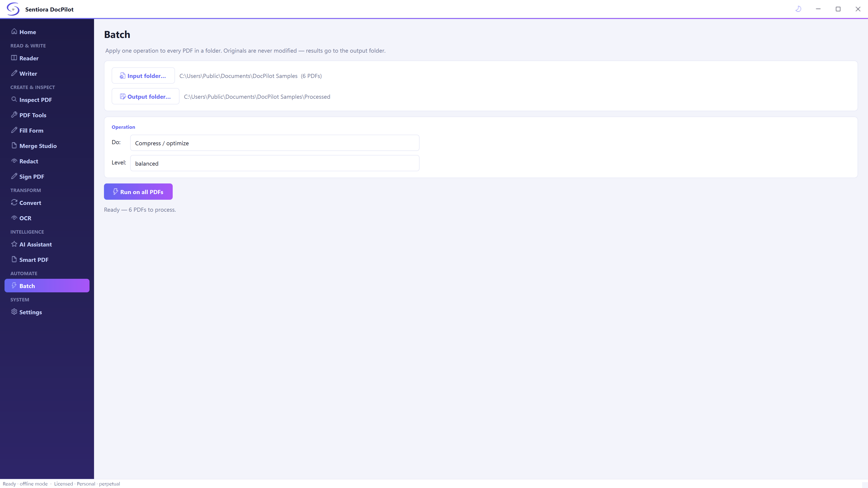Open the Settings page label

click(31, 312)
